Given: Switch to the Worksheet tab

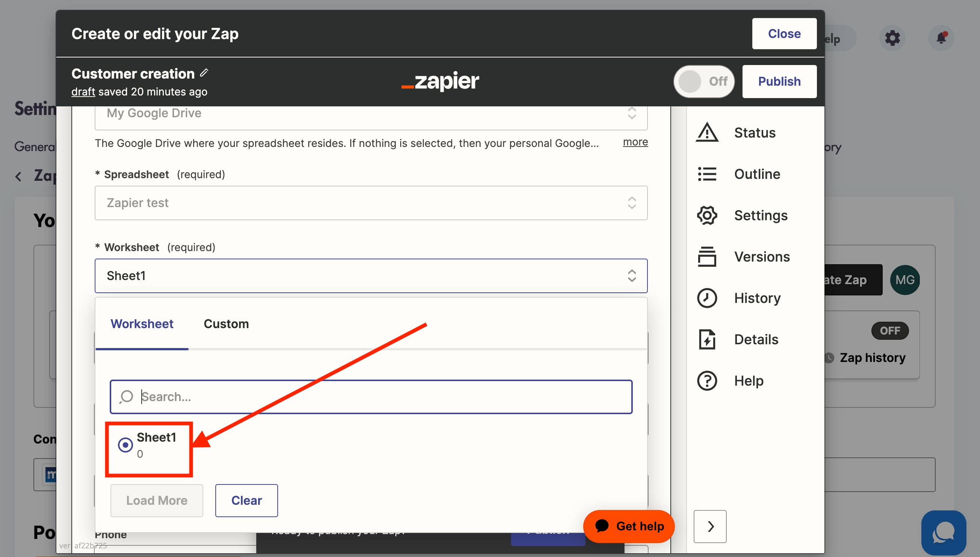Looking at the screenshot, I should 142,324.
